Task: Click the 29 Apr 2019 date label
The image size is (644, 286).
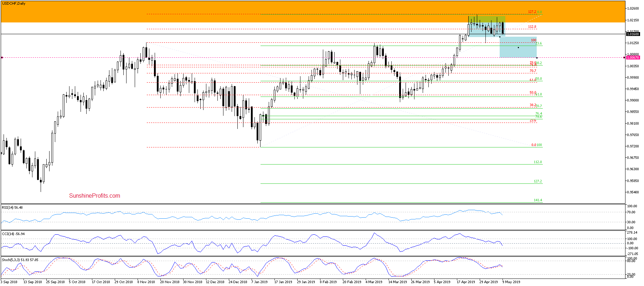Action: coord(489,282)
